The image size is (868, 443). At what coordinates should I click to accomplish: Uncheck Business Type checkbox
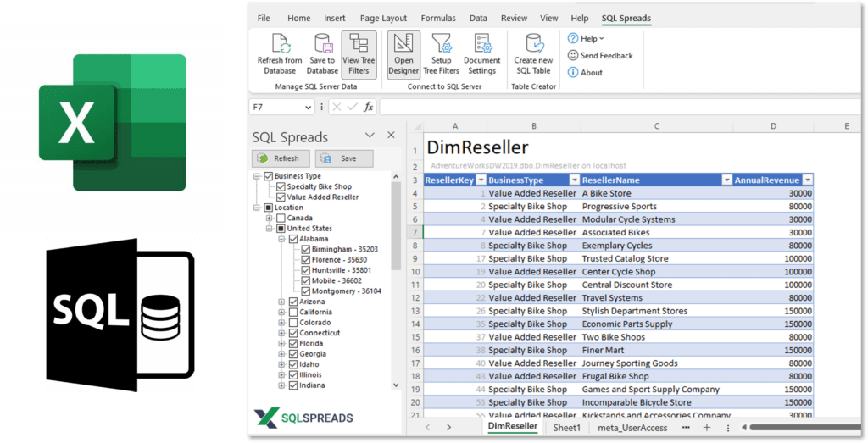(x=269, y=176)
